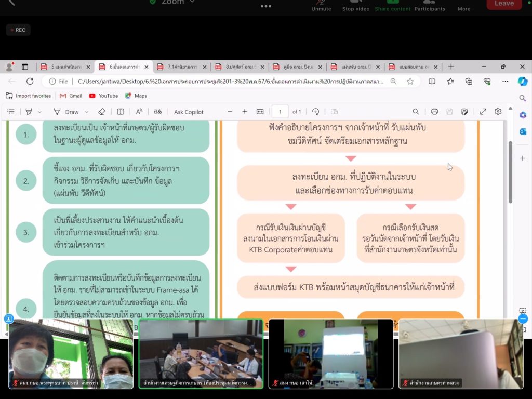Open a new browser tab
The image size is (532, 399).
tap(451, 67)
